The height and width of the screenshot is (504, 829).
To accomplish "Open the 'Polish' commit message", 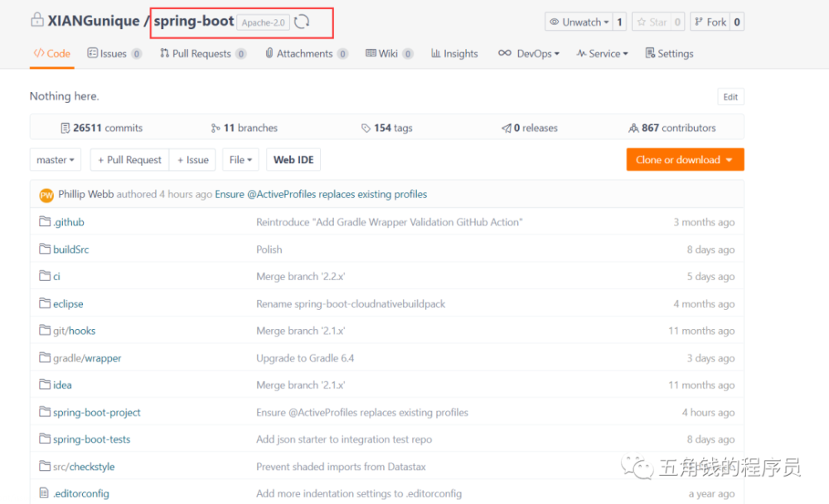I will click(269, 250).
